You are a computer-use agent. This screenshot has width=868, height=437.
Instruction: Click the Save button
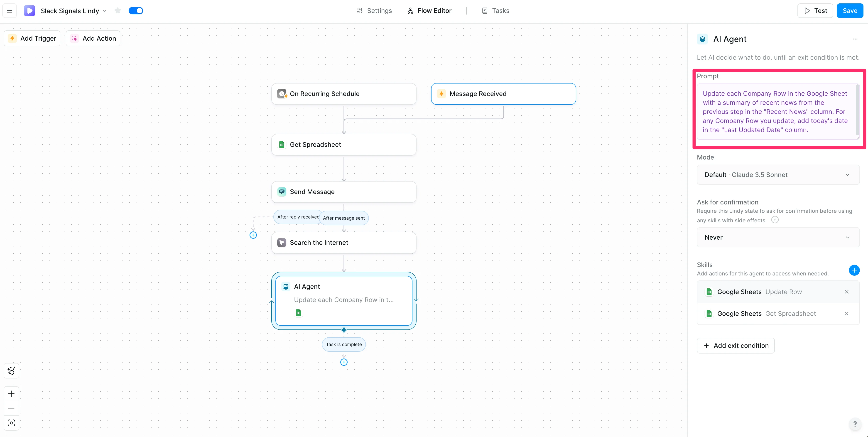[x=849, y=11]
